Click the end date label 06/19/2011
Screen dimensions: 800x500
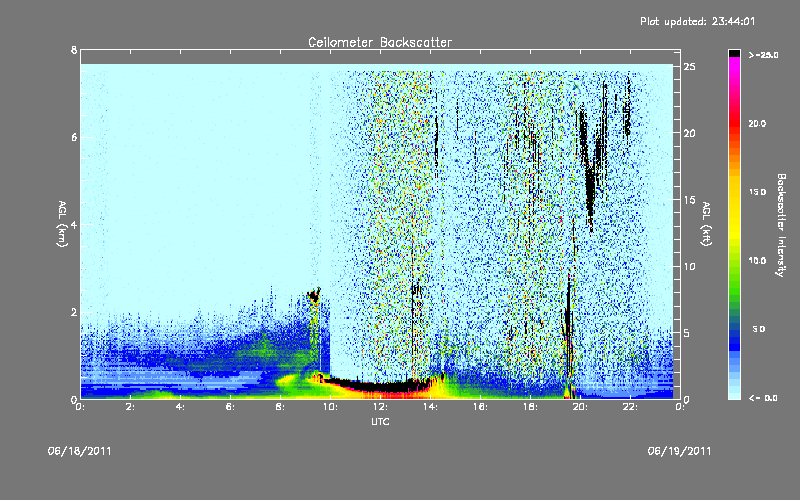pos(679,451)
